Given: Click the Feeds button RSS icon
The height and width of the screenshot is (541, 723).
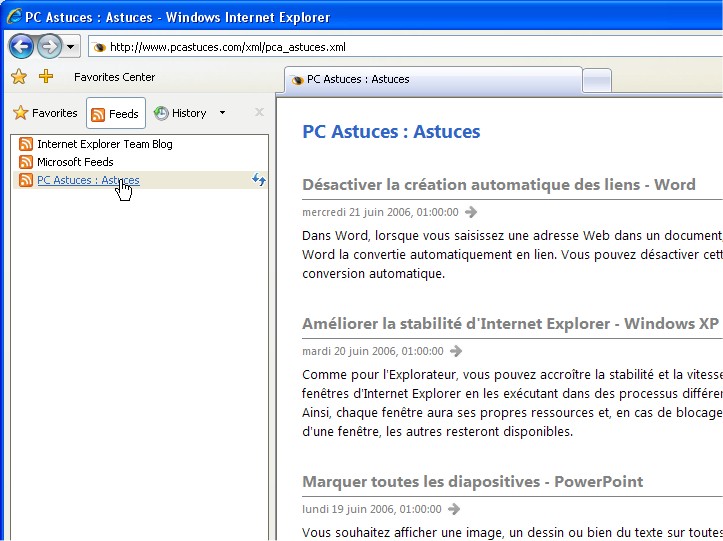Looking at the screenshot, I should pyautogui.click(x=98, y=114).
